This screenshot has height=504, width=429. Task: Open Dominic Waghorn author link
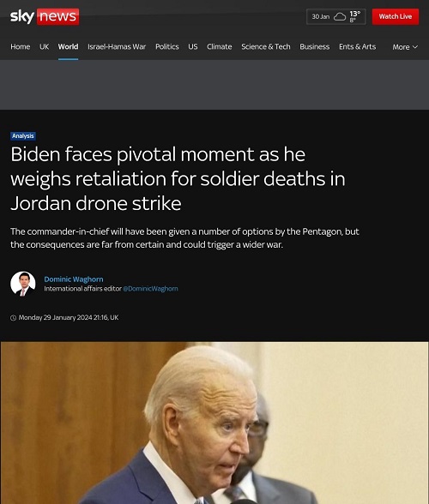click(x=74, y=279)
